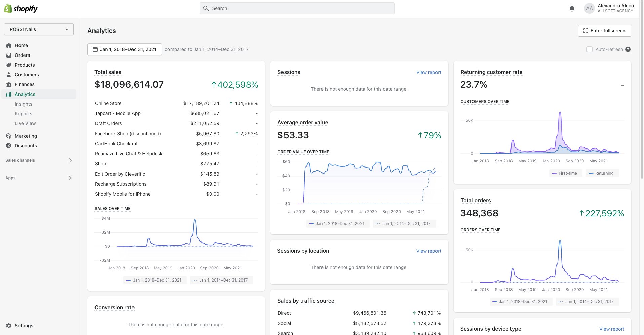
Task: Click the Recharge Subscriptions row
Action: point(176,184)
